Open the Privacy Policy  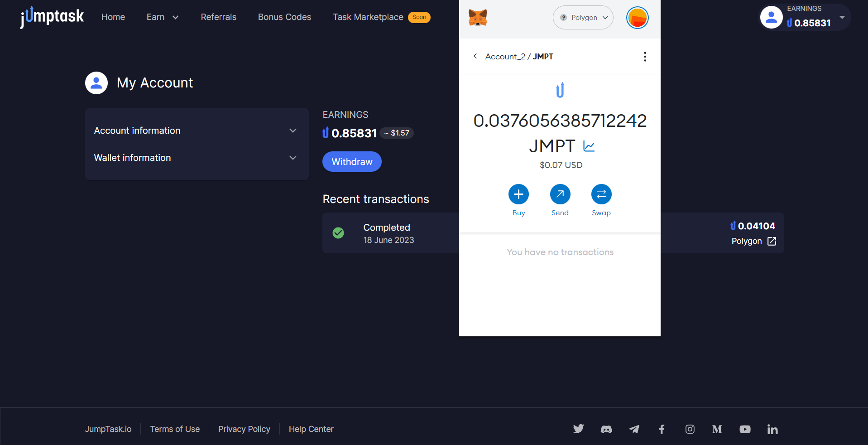(x=244, y=429)
